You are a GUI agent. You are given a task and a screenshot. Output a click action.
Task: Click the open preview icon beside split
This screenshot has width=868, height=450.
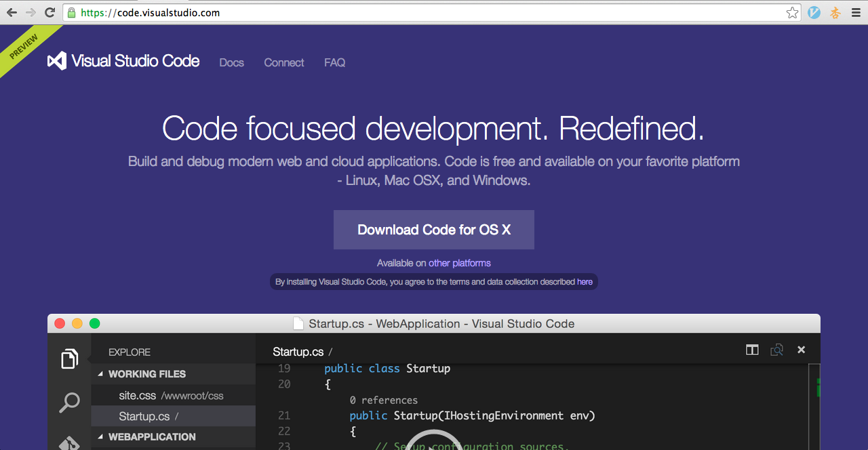click(777, 350)
